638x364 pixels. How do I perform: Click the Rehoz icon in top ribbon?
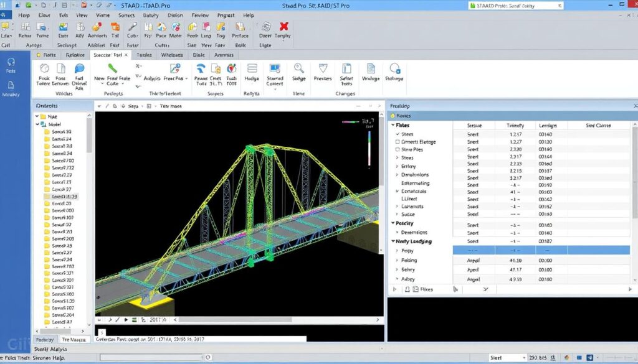coord(25,27)
